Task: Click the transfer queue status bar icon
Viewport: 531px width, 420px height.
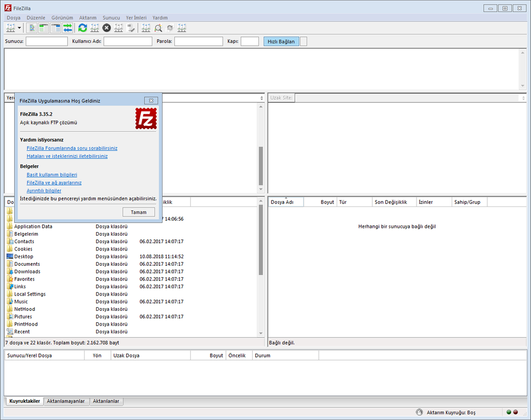Action: click(419, 412)
